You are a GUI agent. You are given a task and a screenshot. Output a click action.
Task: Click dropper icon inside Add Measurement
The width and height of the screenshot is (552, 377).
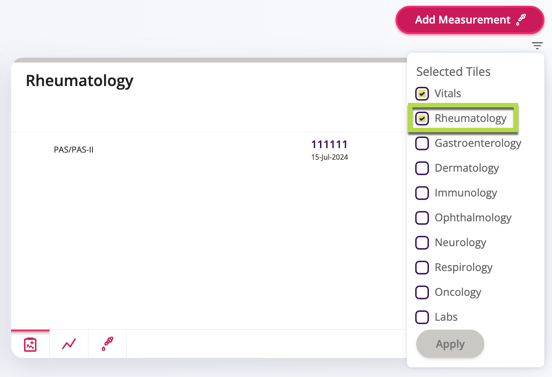(x=521, y=20)
